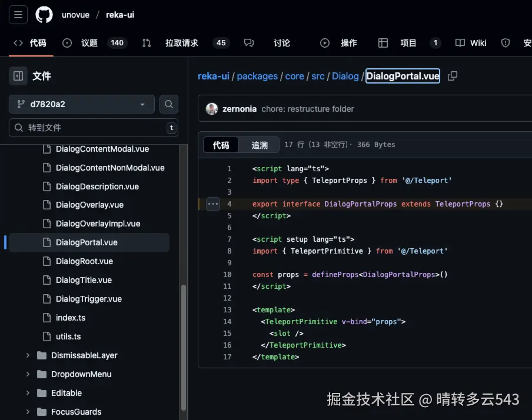532x420 pixels.
Task: Switch to the 追溯 blame view
Action: [x=259, y=145]
